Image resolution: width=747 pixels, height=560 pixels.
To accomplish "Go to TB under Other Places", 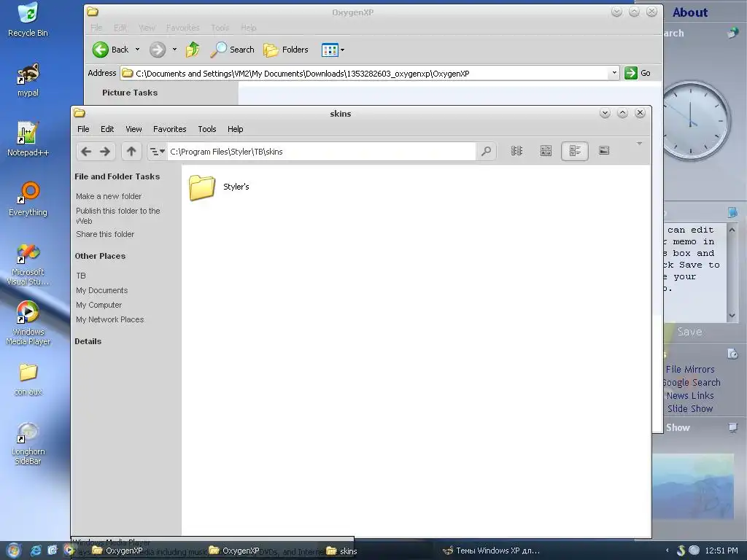I will tap(81, 276).
